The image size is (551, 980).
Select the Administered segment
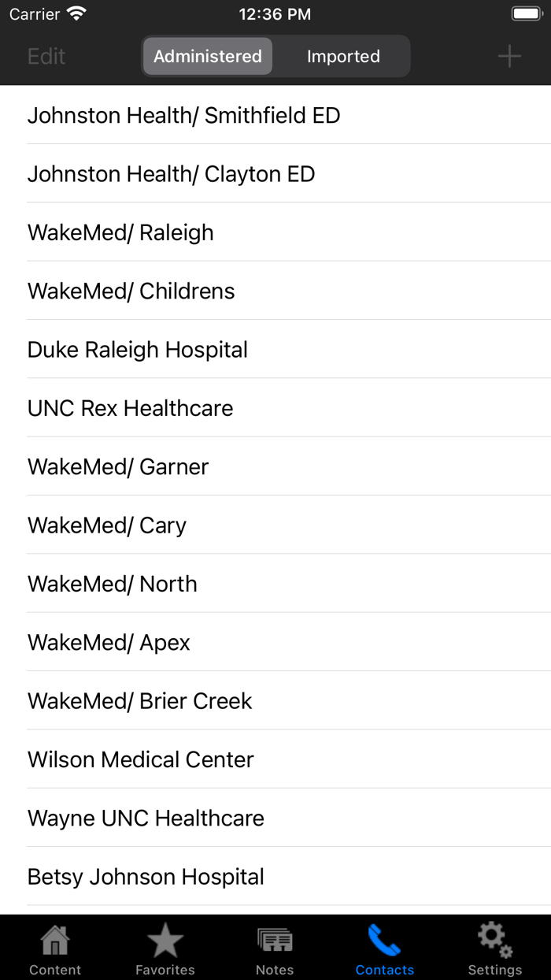coord(206,56)
